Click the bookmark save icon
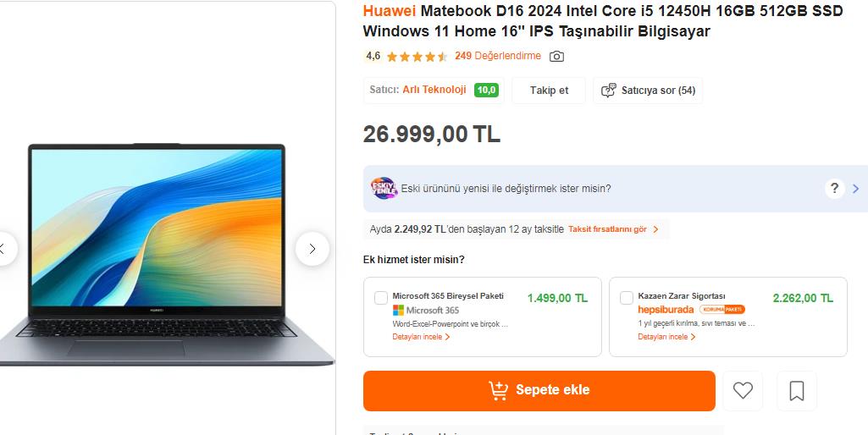Screen dimensions: 868x435 tap(797, 391)
